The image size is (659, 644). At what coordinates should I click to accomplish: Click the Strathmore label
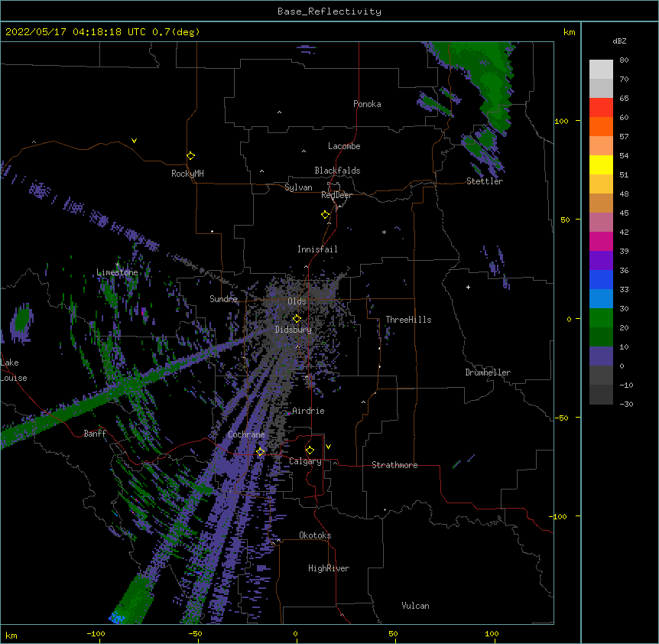pyautogui.click(x=394, y=465)
